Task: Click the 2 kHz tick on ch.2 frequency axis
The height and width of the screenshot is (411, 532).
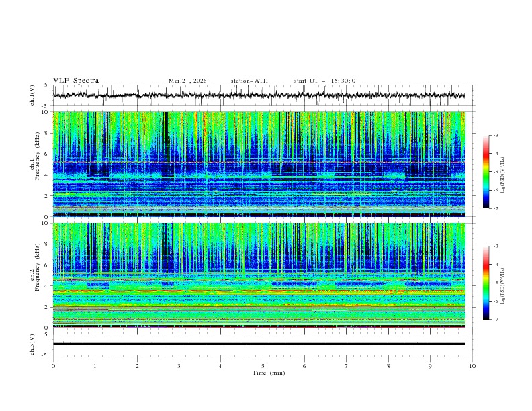Action: 47,307
